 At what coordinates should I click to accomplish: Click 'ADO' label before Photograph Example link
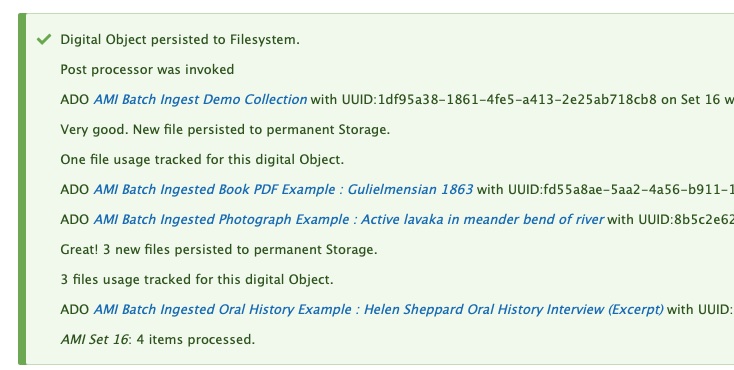75,219
